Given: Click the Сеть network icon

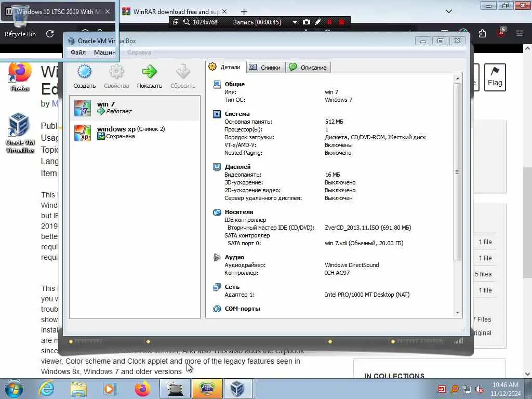Looking at the screenshot, I should [217, 287].
